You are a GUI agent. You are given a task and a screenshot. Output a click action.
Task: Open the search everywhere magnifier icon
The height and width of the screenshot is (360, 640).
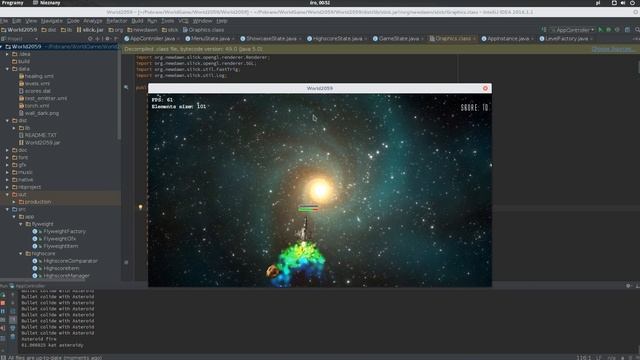click(637, 30)
